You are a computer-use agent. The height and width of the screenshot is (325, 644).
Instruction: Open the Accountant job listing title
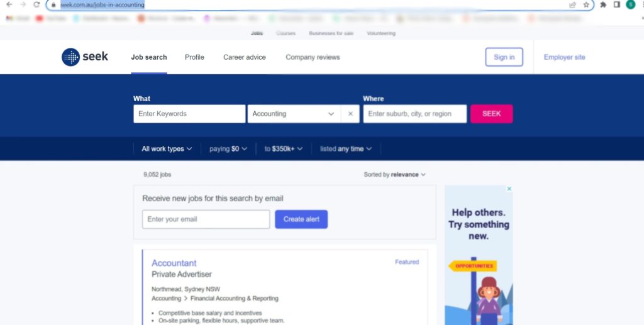tap(174, 263)
